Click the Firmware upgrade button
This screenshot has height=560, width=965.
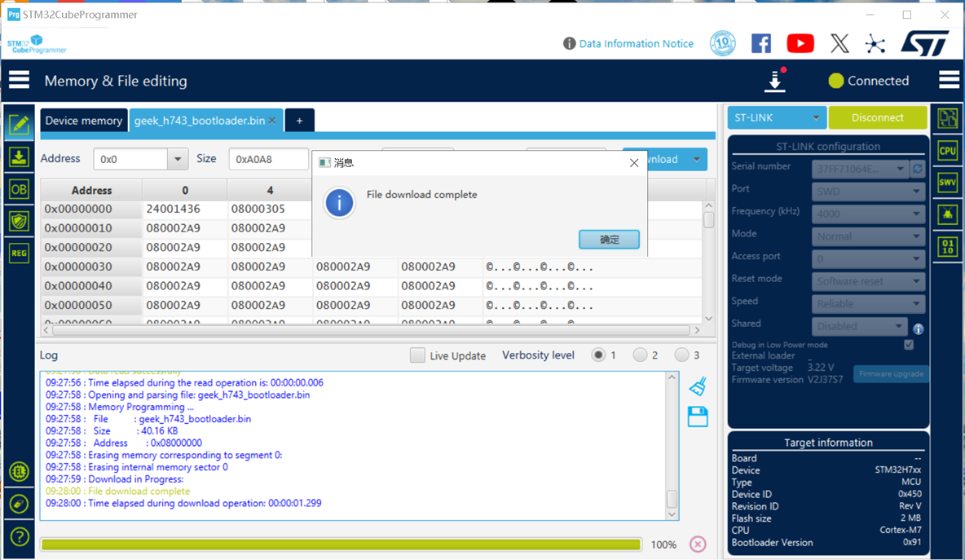[891, 373]
